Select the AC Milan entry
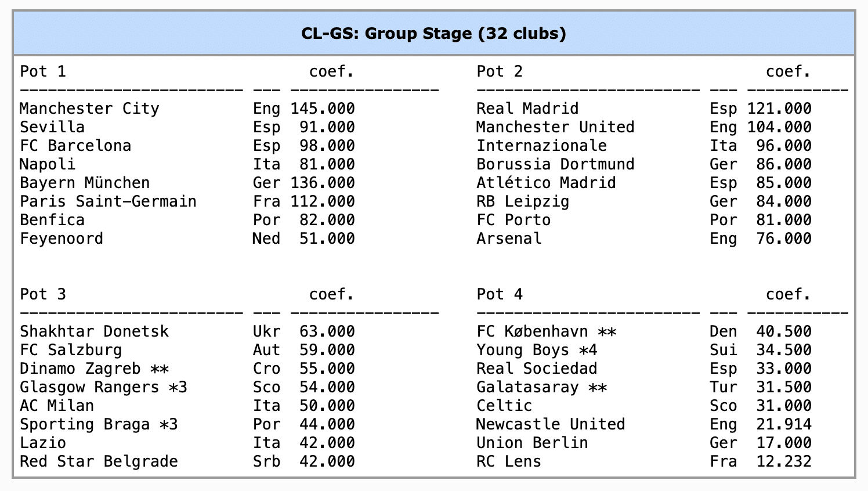The width and height of the screenshot is (868, 491). coord(57,406)
